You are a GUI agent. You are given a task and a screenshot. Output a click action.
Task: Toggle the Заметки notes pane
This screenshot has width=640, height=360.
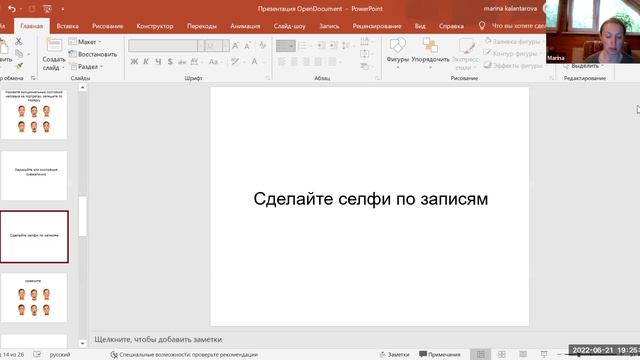coord(394,354)
